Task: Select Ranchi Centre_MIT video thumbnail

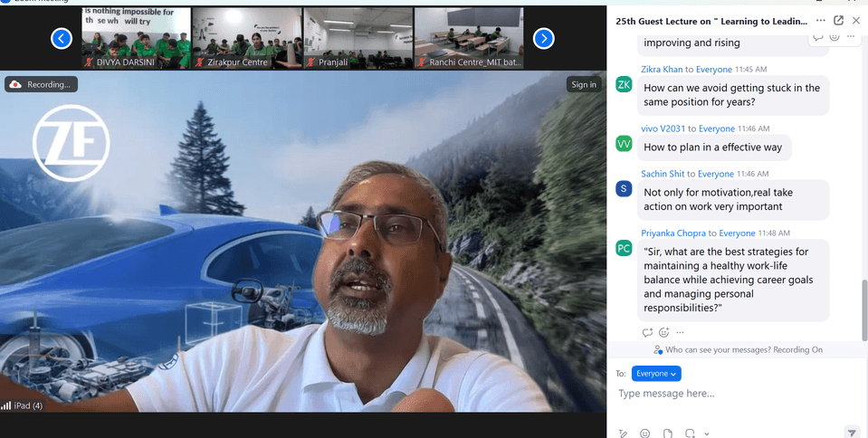Action: [469, 38]
